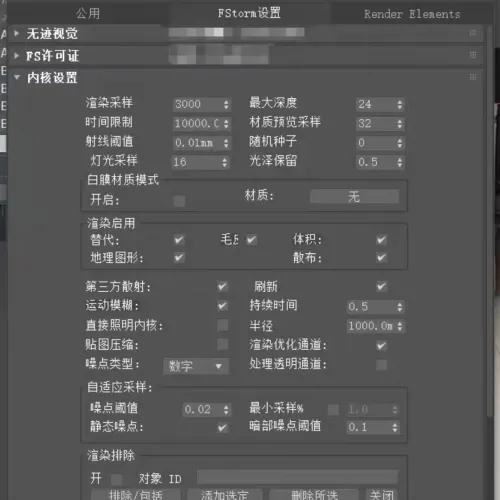Collapse the 内核设置 rollout
This screenshot has height=500, width=500.
17,77
